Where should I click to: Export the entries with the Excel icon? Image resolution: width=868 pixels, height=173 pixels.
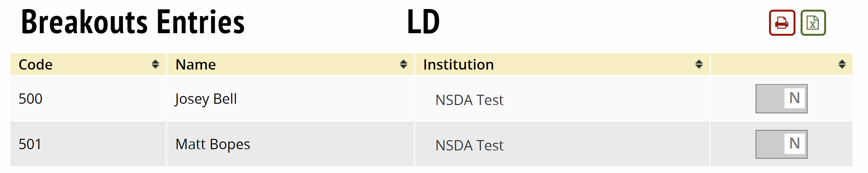click(x=813, y=23)
